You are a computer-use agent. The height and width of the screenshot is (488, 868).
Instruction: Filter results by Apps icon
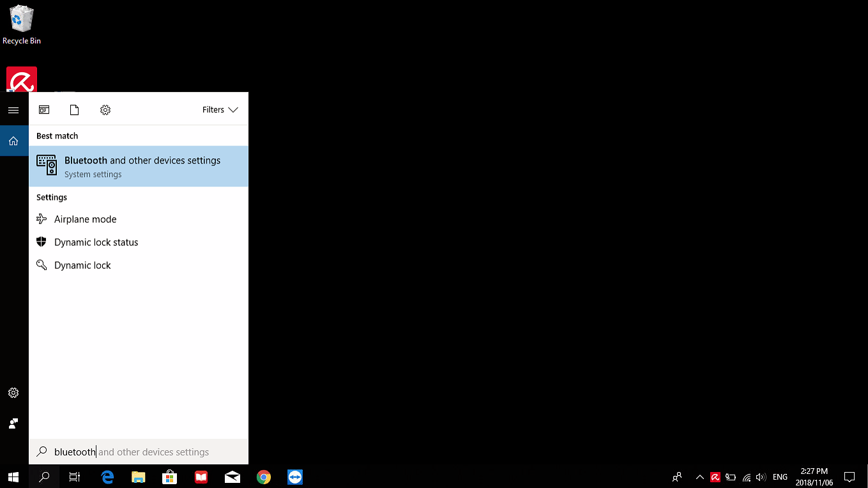tap(44, 110)
